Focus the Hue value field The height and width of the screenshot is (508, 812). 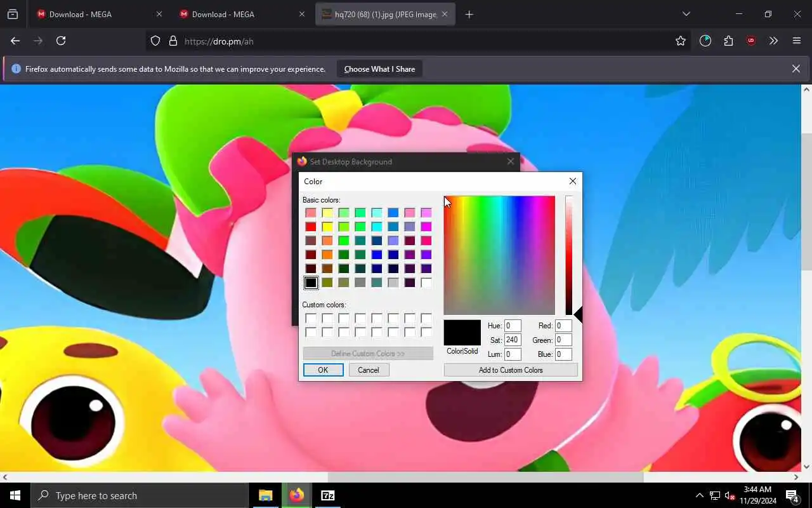[x=513, y=326]
